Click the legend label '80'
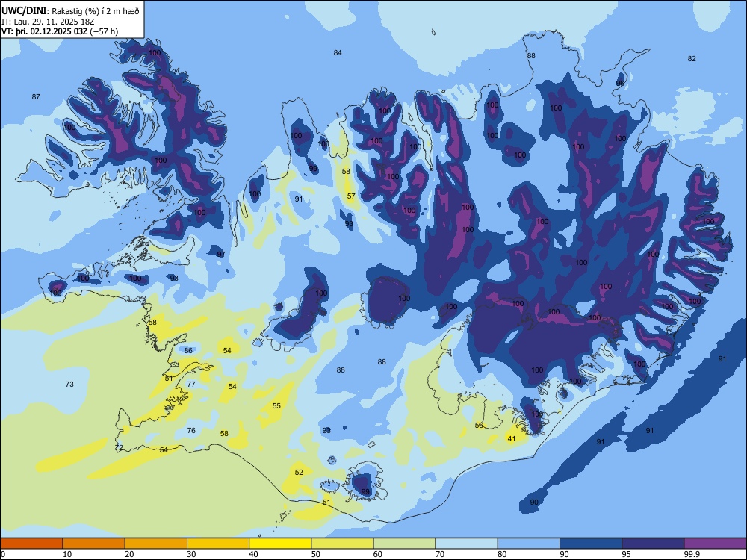 tap(503, 554)
